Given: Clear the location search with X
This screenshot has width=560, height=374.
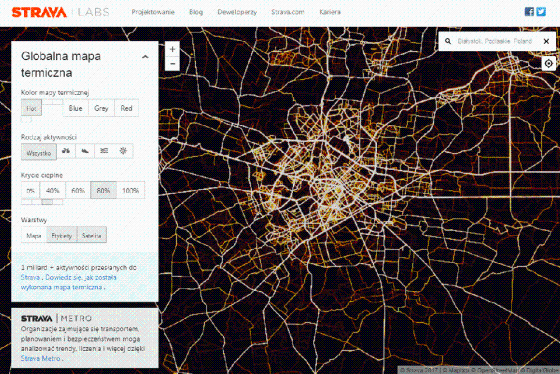Looking at the screenshot, I should [x=546, y=41].
